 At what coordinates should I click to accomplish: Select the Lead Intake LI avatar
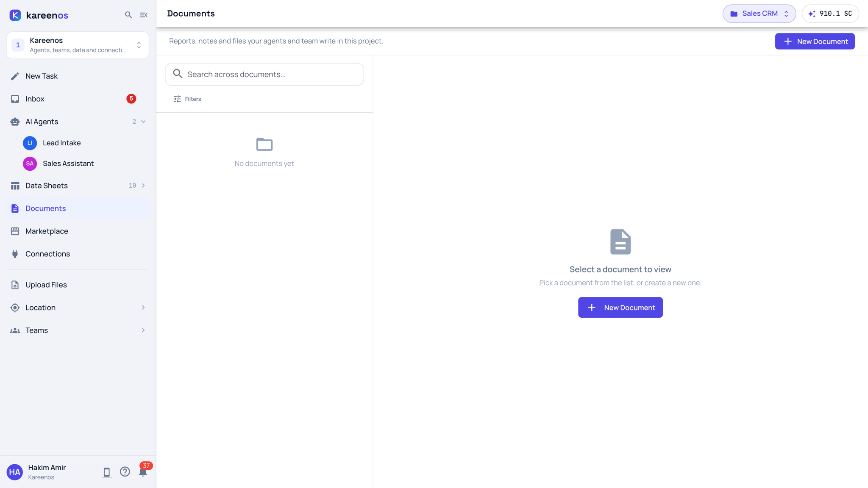click(30, 143)
